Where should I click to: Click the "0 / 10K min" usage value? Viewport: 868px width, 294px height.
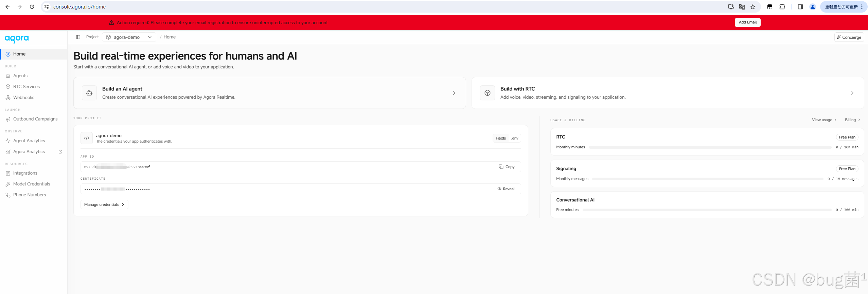847,147
